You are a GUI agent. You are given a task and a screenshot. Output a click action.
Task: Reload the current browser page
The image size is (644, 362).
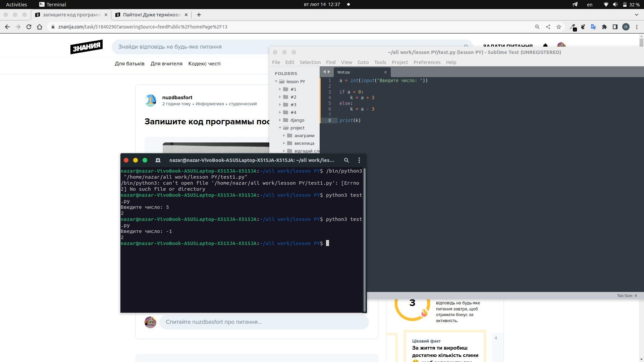pos(29,27)
